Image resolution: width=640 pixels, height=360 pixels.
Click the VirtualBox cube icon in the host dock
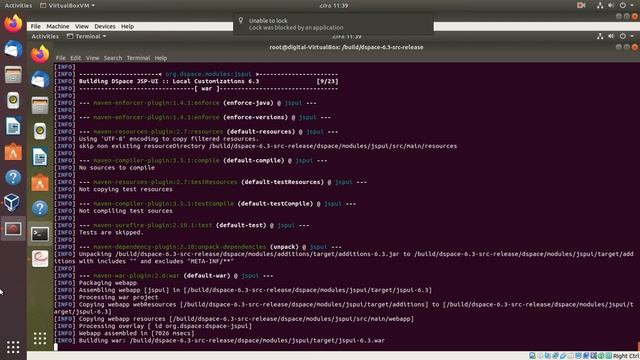point(12,203)
